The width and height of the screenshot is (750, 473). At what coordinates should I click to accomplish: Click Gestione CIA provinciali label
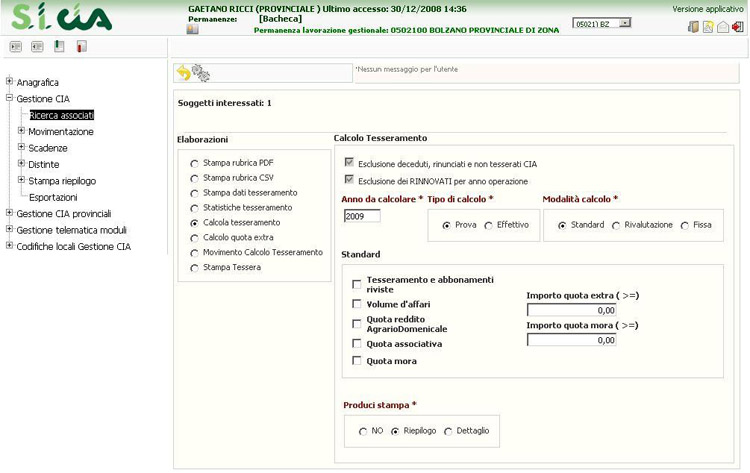click(x=64, y=214)
